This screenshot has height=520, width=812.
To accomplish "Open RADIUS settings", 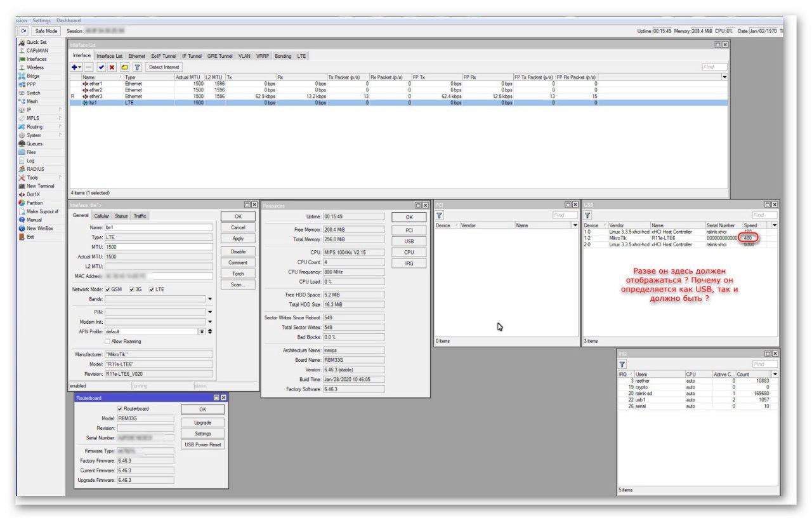I will coord(35,169).
